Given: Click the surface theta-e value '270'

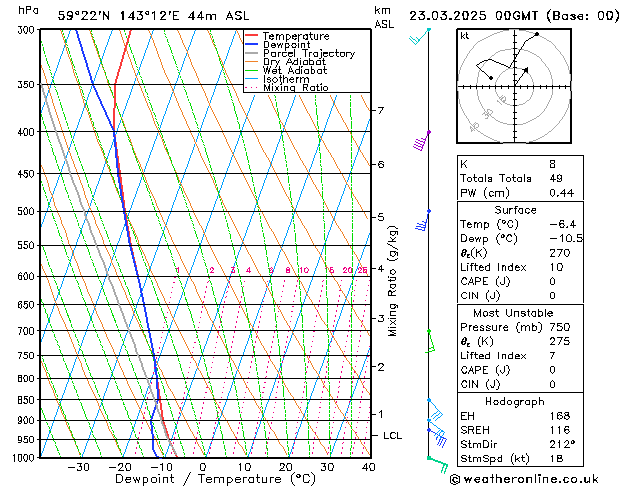Looking at the screenshot, I should point(560,253).
